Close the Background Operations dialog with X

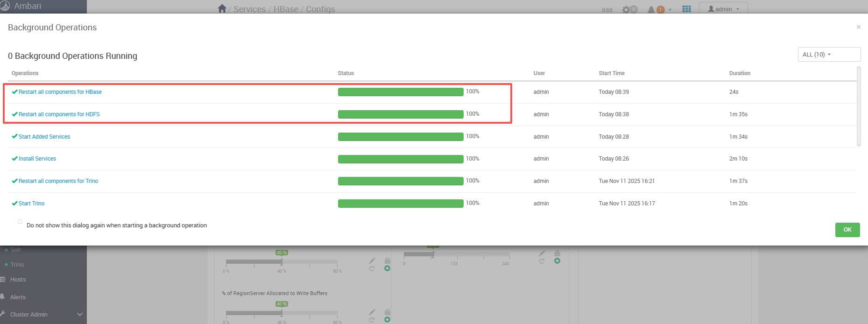click(858, 27)
